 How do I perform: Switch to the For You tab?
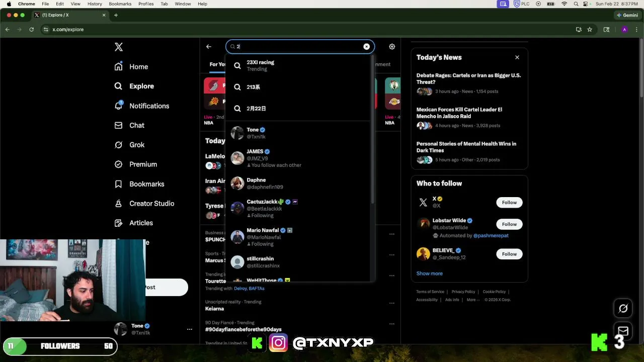pyautogui.click(x=217, y=64)
